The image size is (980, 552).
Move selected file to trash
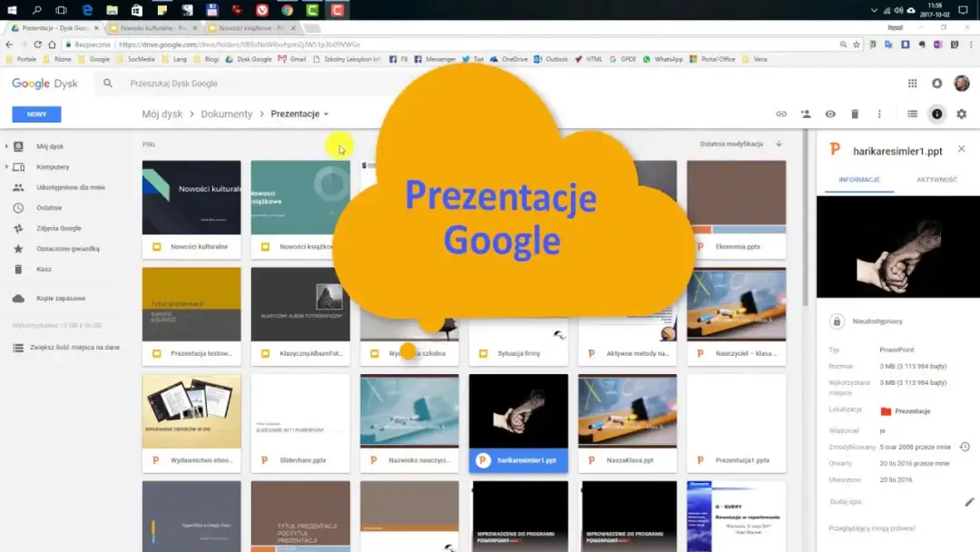tap(855, 113)
